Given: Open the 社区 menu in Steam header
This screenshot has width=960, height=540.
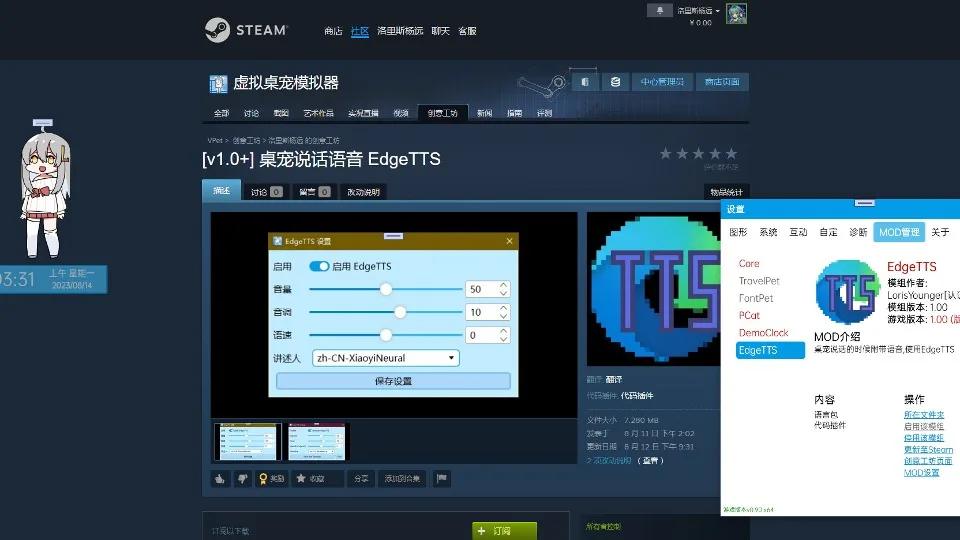Looking at the screenshot, I should click(x=359, y=31).
